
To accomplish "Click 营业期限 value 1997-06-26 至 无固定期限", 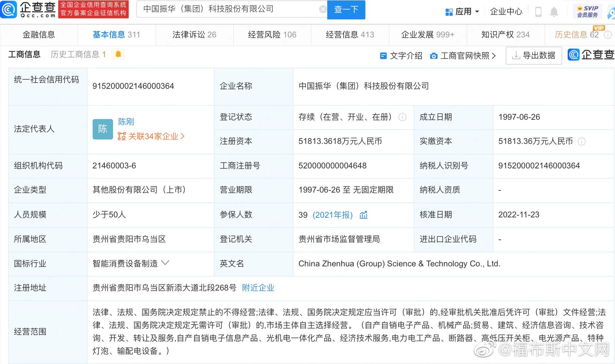I will (346, 190).
